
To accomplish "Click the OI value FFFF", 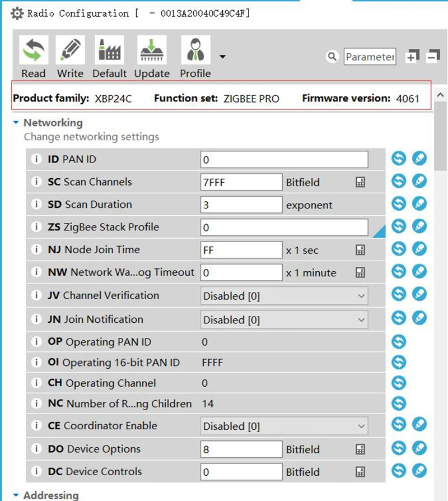I will pyautogui.click(x=212, y=363).
